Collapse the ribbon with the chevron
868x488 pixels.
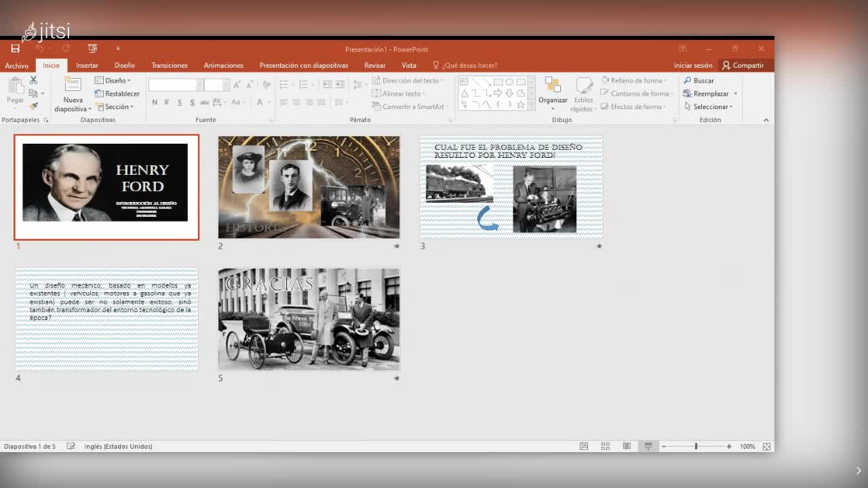[x=766, y=120]
